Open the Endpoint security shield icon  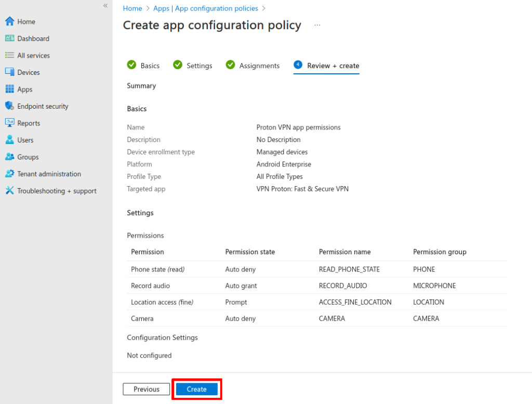click(x=9, y=106)
